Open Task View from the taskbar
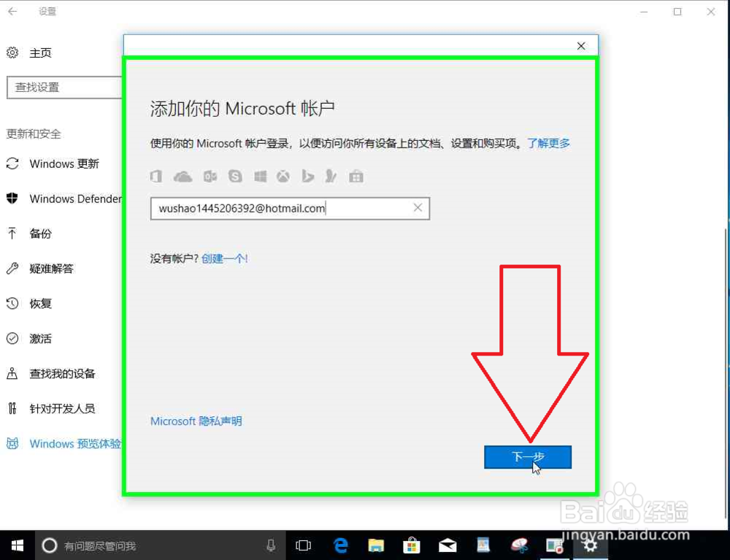Screen dimensions: 730x560 (x=303, y=545)
